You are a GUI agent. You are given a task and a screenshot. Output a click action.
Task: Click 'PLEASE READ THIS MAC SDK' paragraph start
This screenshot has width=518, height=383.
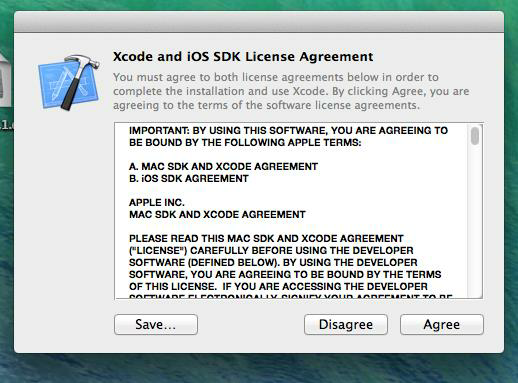266,238
